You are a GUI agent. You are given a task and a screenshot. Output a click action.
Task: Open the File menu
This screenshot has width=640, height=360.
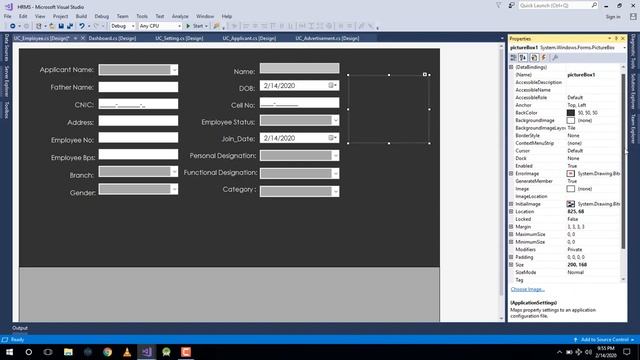7,16
